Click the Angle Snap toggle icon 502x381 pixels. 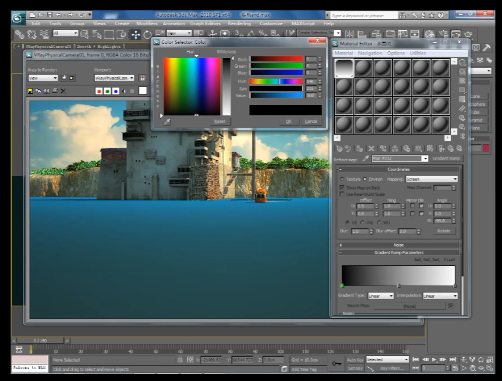251,34
